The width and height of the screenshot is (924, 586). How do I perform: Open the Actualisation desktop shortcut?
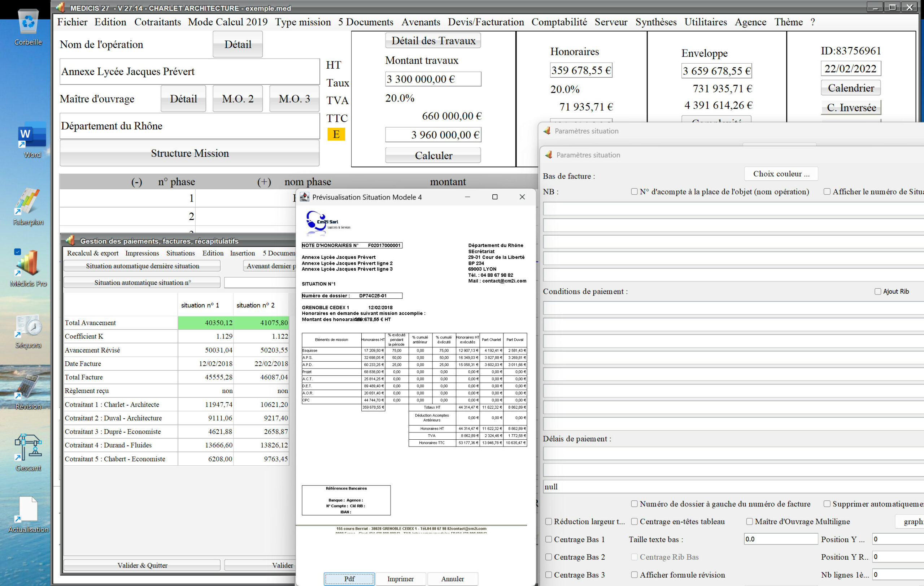point(28,510)
